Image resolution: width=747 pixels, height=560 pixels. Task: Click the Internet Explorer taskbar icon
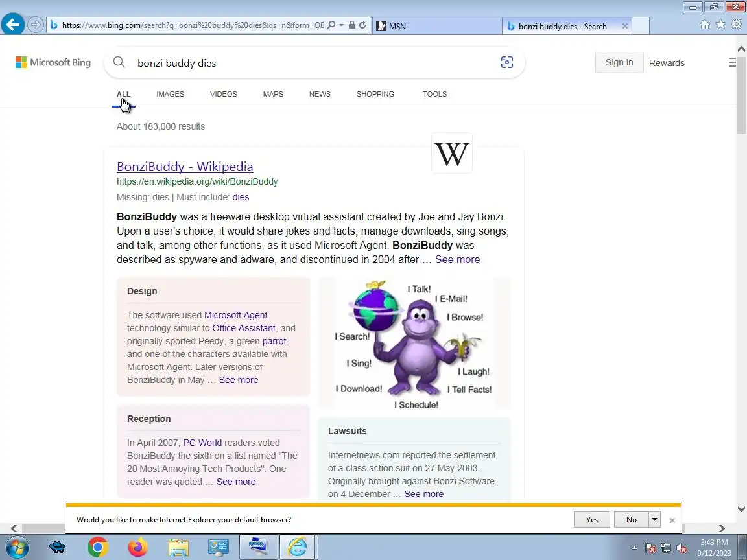pyautogui.click(x=298, y=547)
